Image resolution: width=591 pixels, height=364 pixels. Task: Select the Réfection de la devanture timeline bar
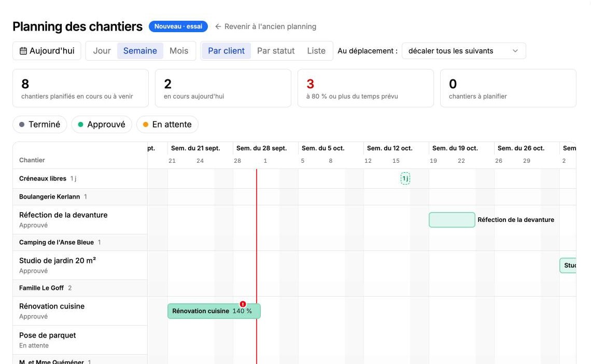(452, 220)
